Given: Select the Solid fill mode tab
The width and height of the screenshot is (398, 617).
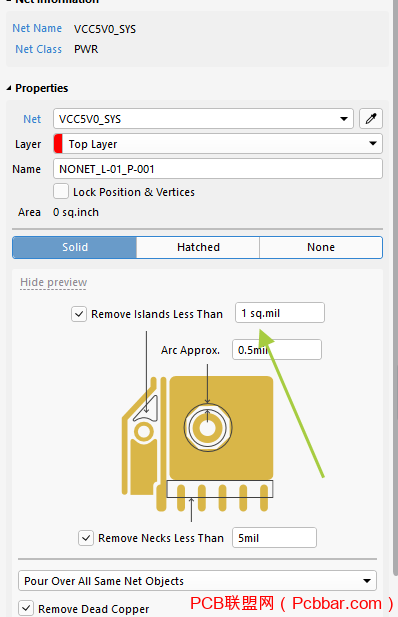Looking at the screenshot, I should (75, 247).
